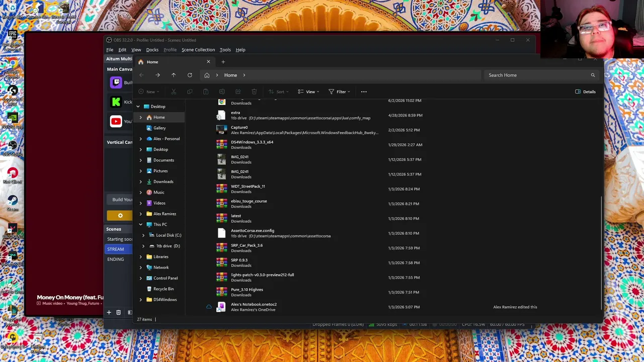Click the yellow gear settings button in OBS
Screen dimensions: 644x362
pos(120,216)
